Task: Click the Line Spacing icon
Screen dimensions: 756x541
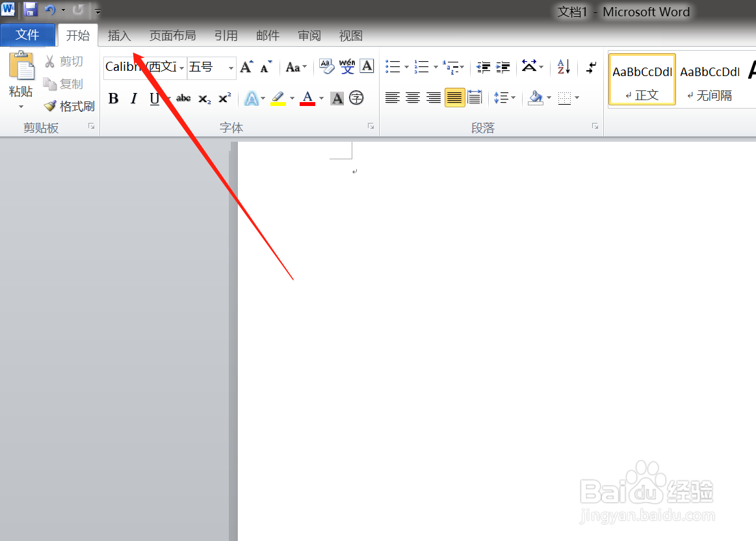Action: [501, 98]
